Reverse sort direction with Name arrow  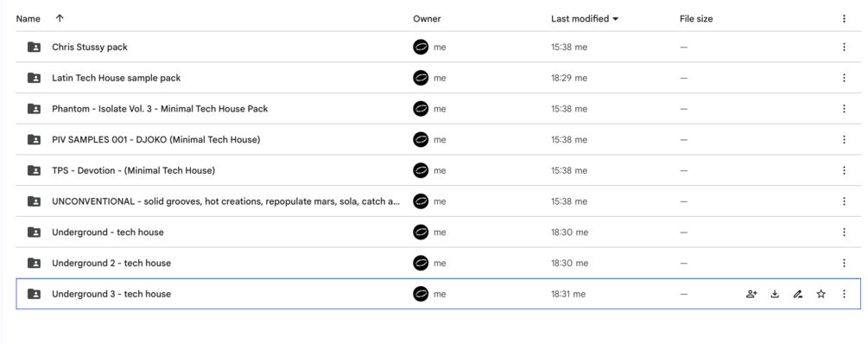coord(60,18)
